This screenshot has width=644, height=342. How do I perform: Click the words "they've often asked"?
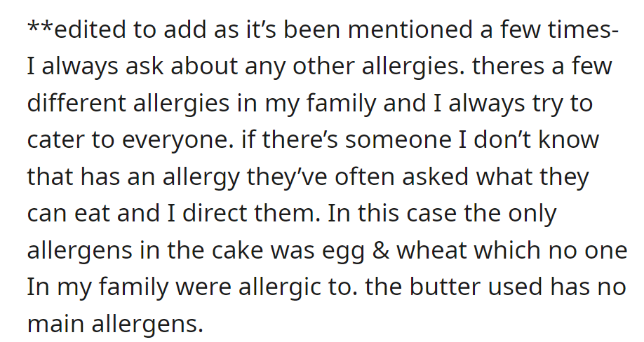pos(357,177)
